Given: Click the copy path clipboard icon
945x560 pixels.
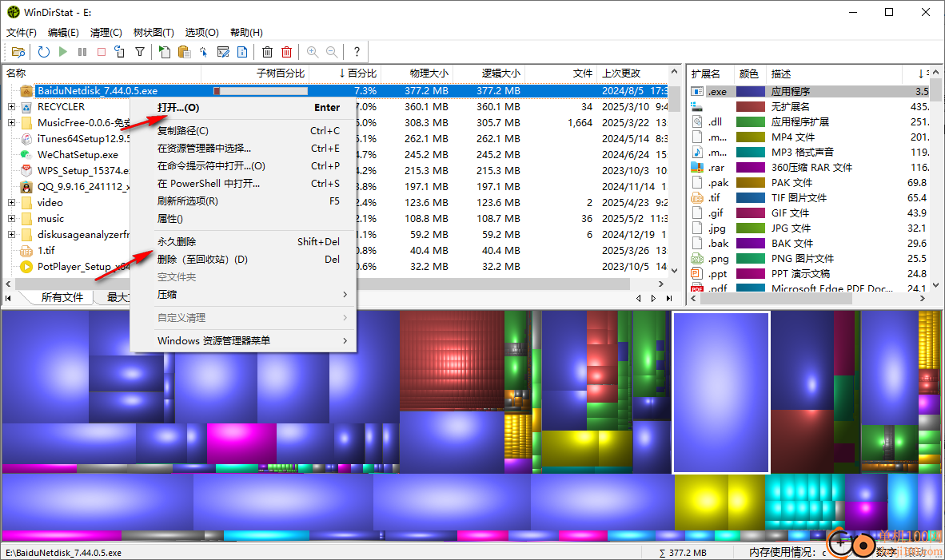Looking at the screenshot, I should point(184,52).
